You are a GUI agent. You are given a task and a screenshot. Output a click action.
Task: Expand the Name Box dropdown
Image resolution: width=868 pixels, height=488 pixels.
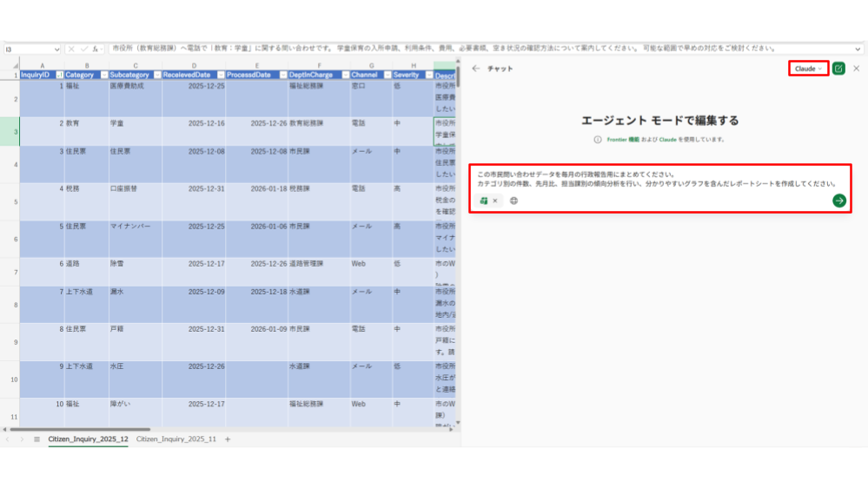(x=56, y=49)
